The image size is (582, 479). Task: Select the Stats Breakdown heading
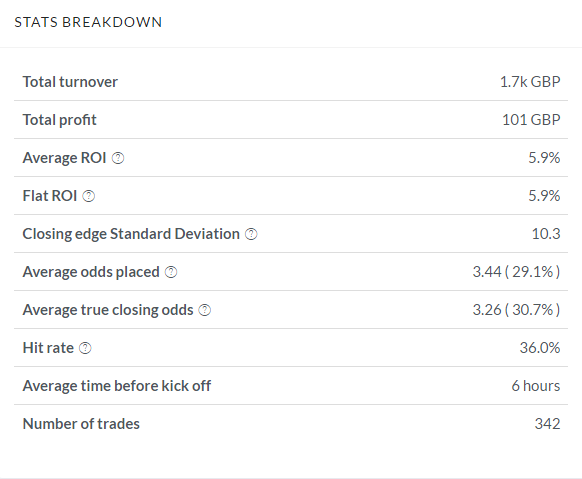point(88,22)
